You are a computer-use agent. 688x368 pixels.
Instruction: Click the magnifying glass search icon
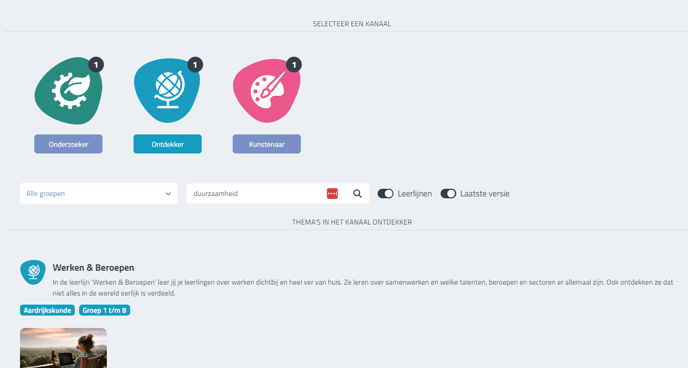358,193
